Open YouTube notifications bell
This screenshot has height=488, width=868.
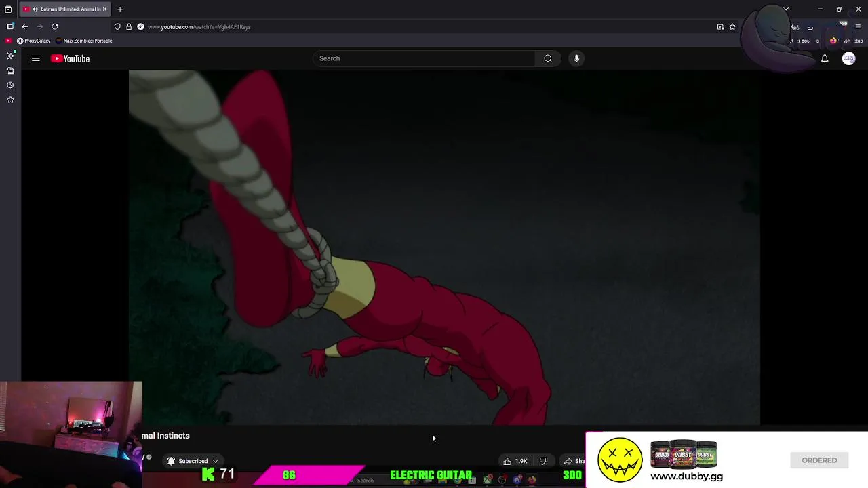pos(825,59)
